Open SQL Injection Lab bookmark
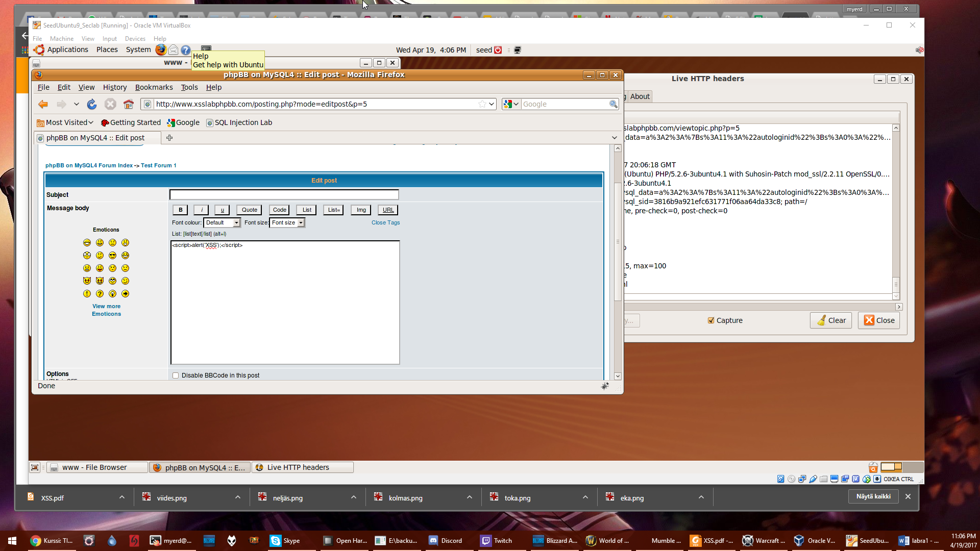980x551 pixels. (239, 122)
